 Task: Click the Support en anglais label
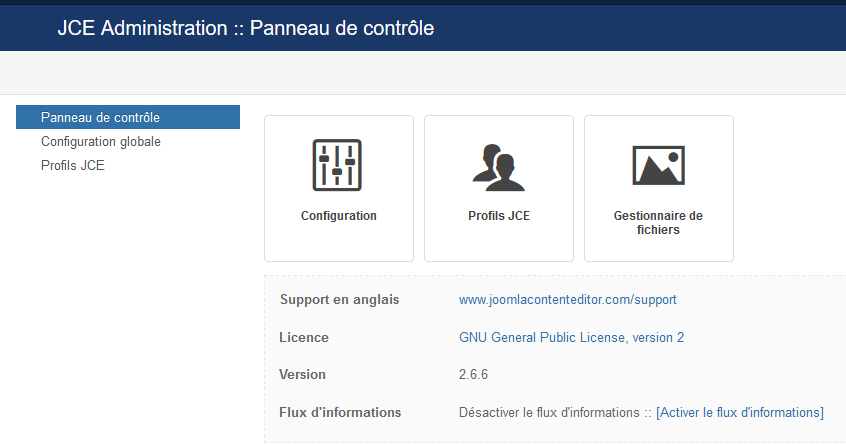tap(339, 299)
